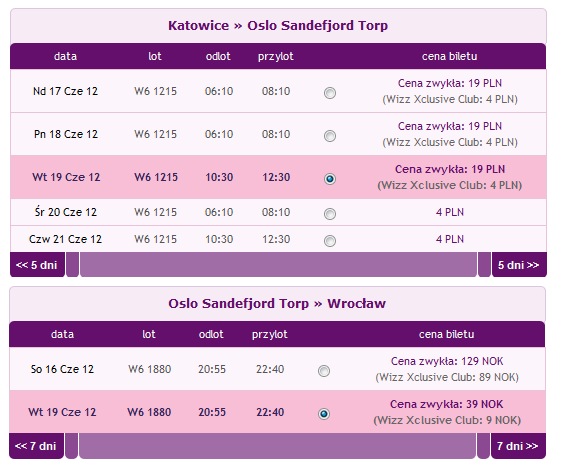561x466 pixels.
Task: Choose the Wt 19 Cze 12 Katowice flight radio
Action: 330,179
